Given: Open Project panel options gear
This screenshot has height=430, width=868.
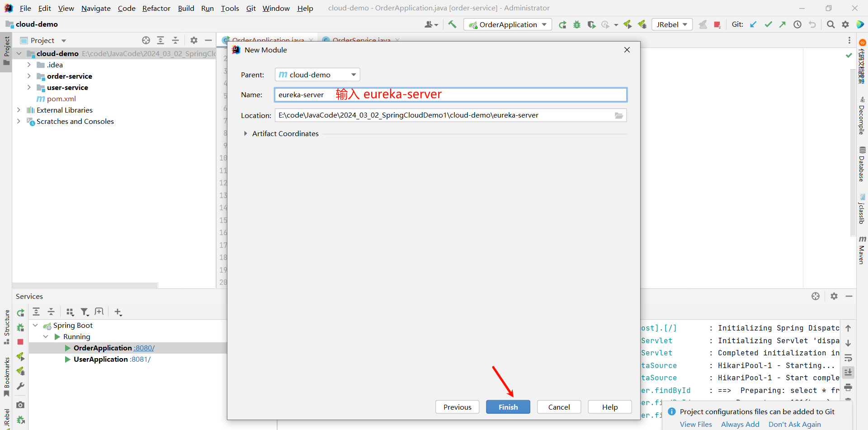Looking at the screenshot, I should point(194,40).
